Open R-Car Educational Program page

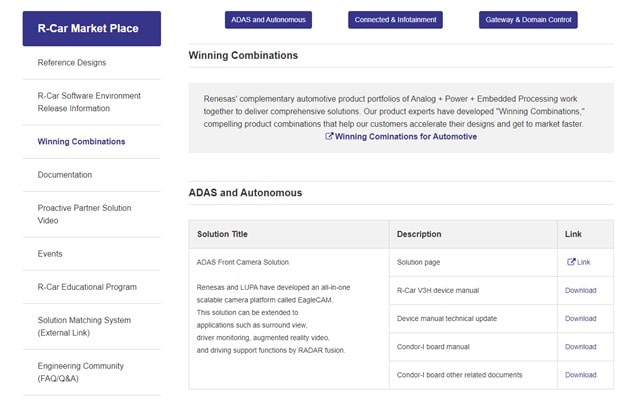(x=87, y=287)
